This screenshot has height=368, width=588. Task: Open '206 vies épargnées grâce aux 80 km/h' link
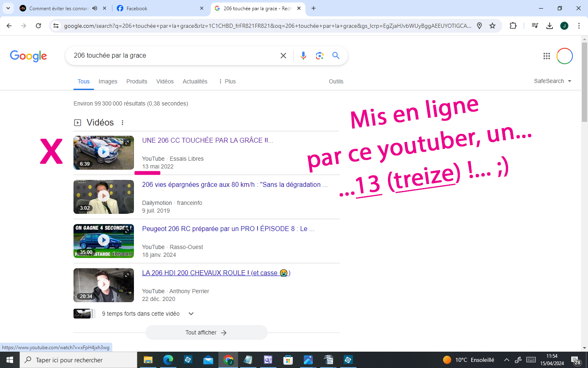[235, 184]
